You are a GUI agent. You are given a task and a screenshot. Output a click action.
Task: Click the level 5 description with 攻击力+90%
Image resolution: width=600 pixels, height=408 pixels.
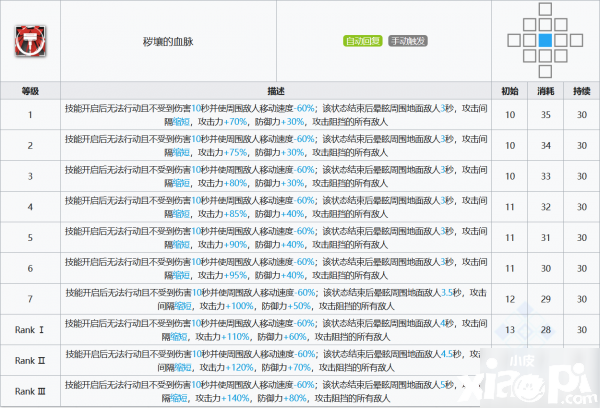click(x=276, y=237)
